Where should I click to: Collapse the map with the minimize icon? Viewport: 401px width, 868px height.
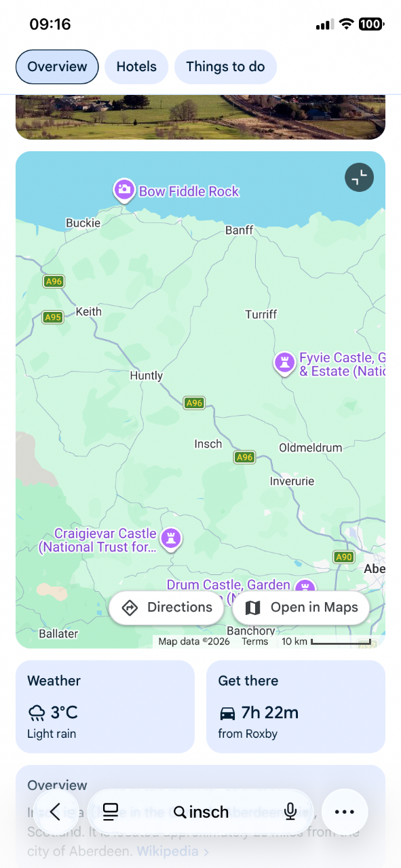(359, 178)
